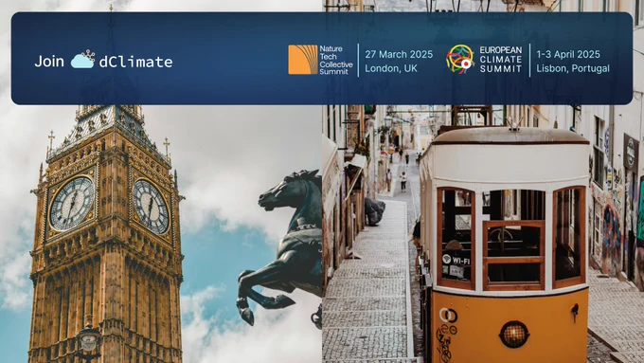Click the "London, UK" location text

[391, 68]
